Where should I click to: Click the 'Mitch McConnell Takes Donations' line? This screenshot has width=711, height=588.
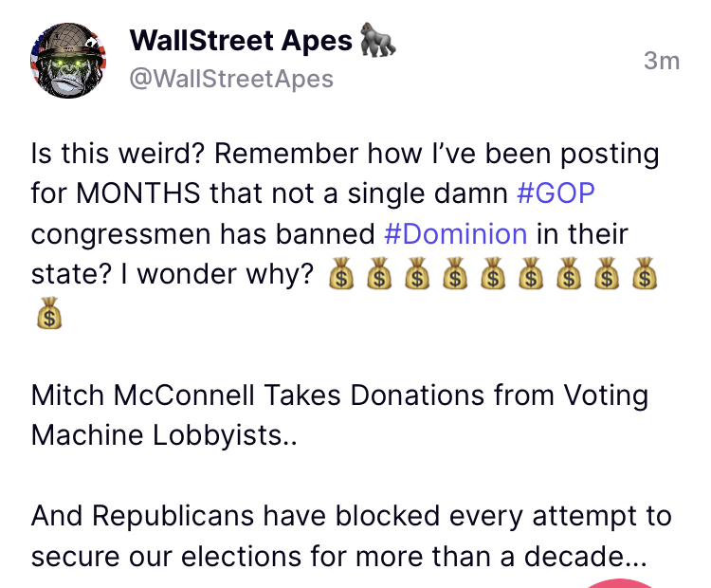(339, 395)
